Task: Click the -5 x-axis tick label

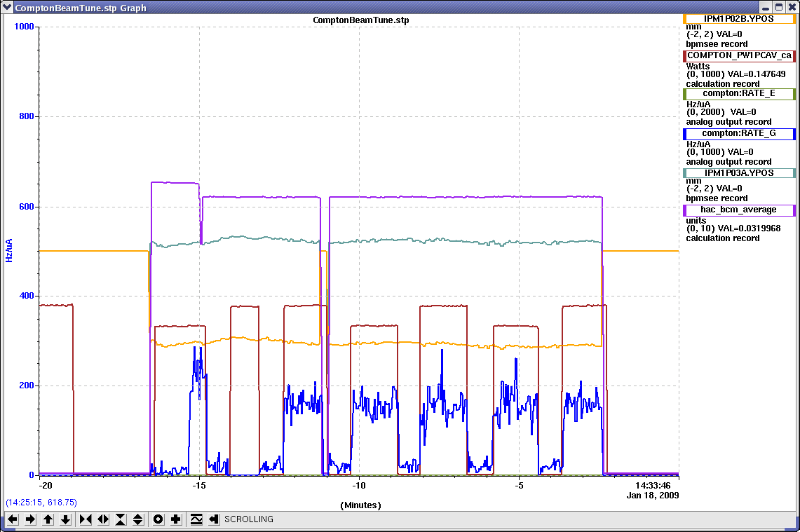Action: click(x=519, y=486)
